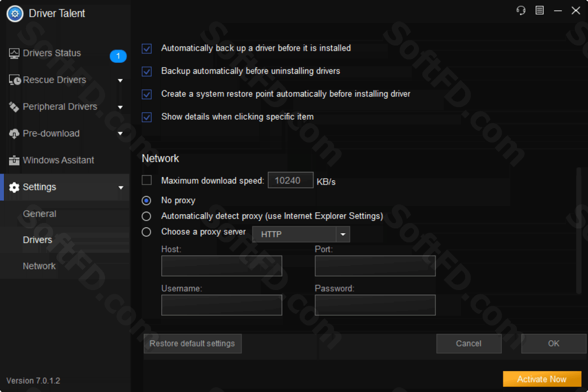Open customer support headset icon

click(521, 10)
